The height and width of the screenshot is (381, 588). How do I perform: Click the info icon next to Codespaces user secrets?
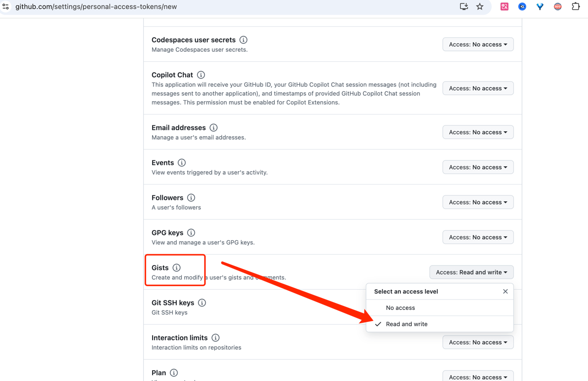coord(243,40)
